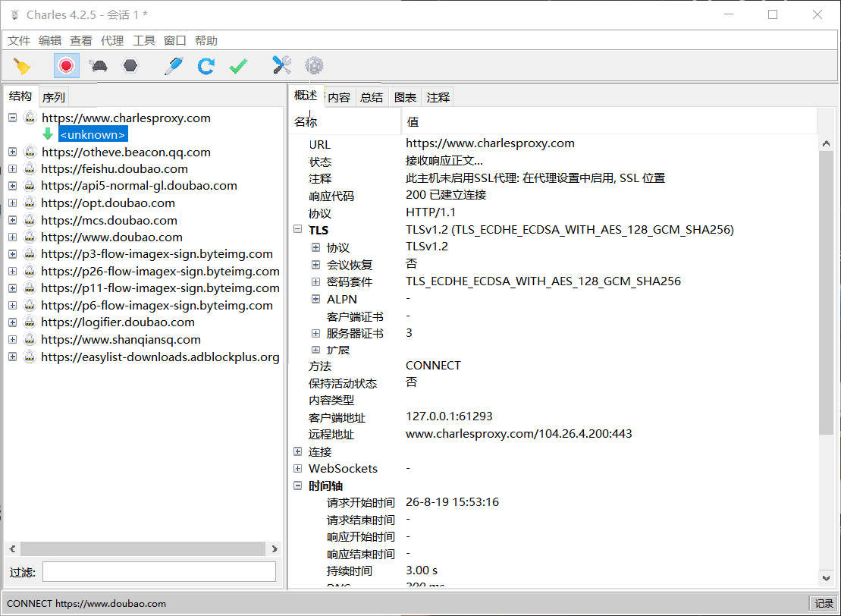Expand the 会议恢复 row
The width and height of the screenshot is (841, 616).
pyautogui.click(x=316, y=265)
